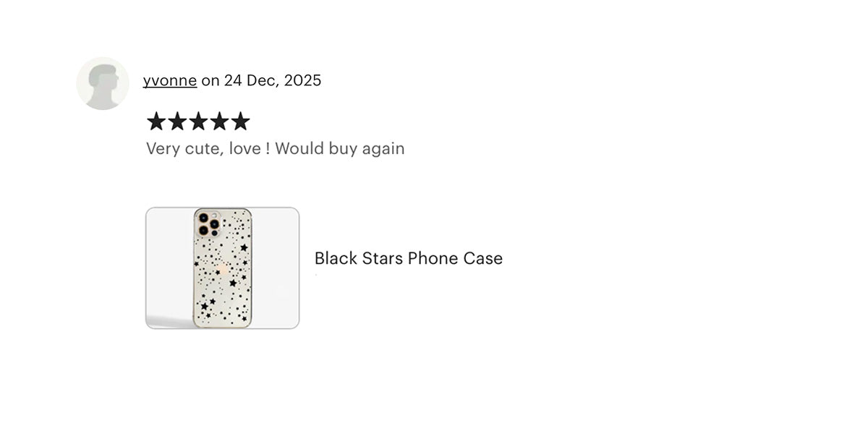Click the word Stars in the product title
This screenshot has height=434, width=868.
tap(380, 258)
